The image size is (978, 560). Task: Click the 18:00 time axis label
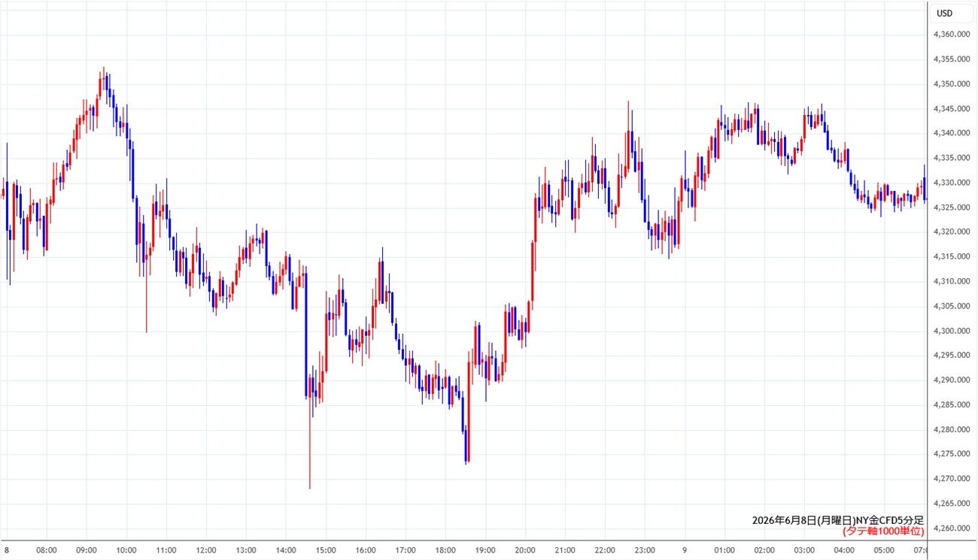tap(445, 550)
